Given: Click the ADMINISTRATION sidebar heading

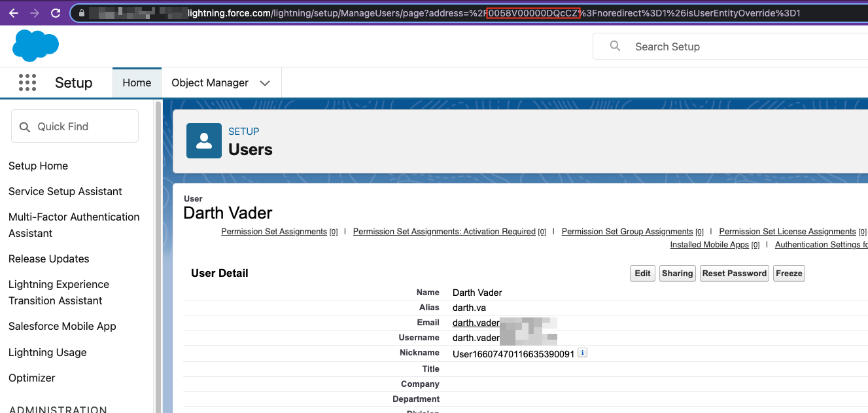Looking at the screenshot, I should 58,410.
